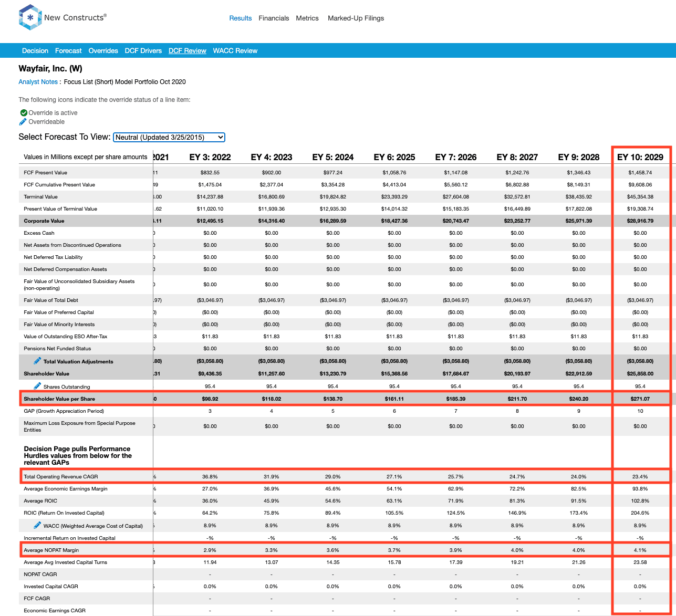Viewport: 676px width, 616px height.
Task: Open the Select Forecast To View dropdown
Action: tap(169, 137)
